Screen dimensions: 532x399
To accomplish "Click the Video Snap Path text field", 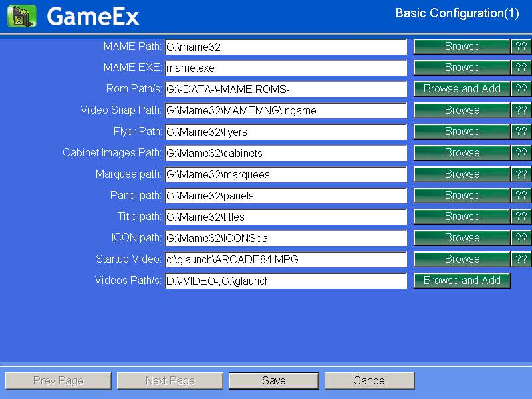I will coord(285,110).
